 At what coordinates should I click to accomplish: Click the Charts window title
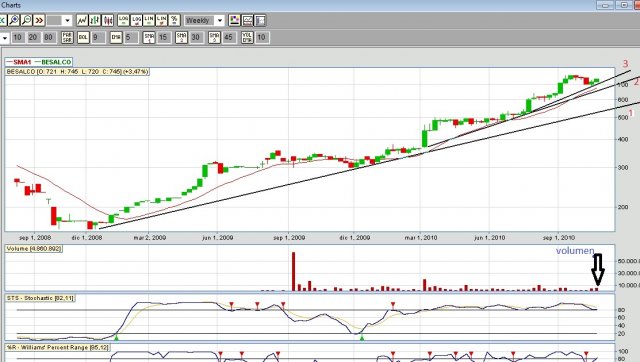[11, 5]
